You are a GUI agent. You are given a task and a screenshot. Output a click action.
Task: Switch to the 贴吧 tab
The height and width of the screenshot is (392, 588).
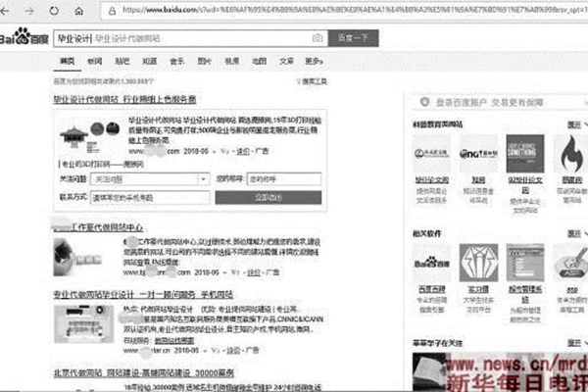122,61
